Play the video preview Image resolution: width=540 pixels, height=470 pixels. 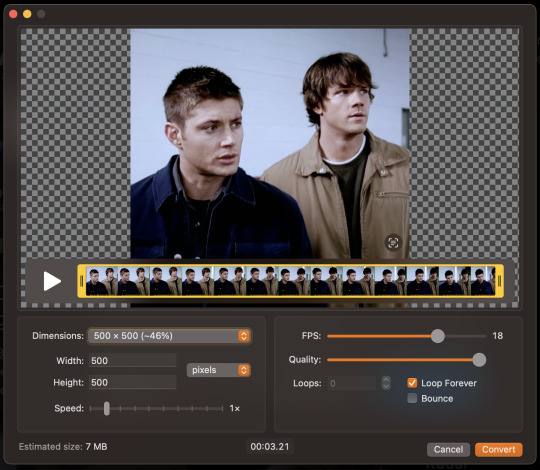click(52, 281)
